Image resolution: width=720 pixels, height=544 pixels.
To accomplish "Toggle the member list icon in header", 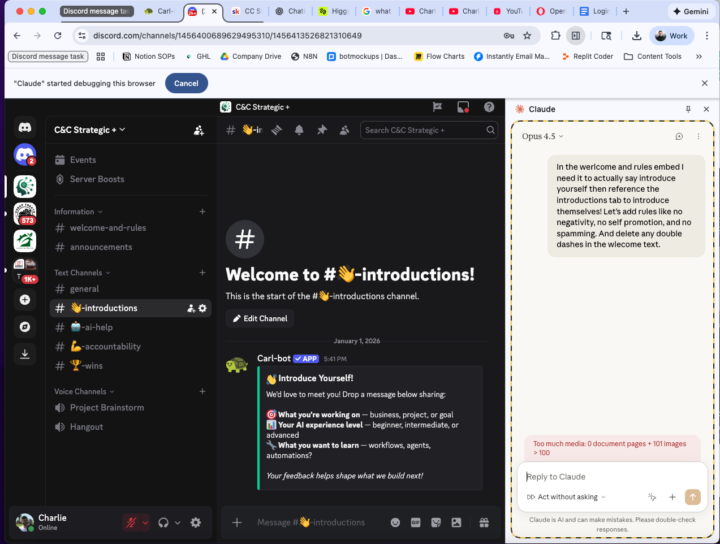I will click(345, 130).
